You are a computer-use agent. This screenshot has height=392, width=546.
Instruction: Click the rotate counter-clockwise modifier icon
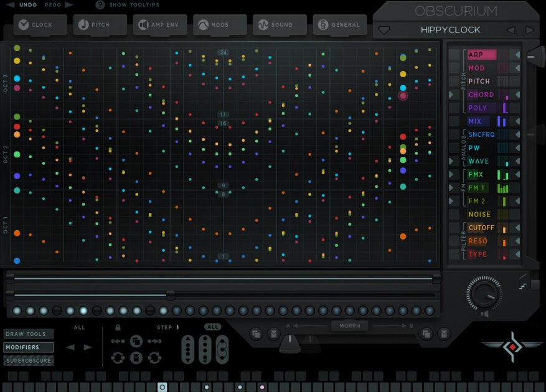(118, 358)
